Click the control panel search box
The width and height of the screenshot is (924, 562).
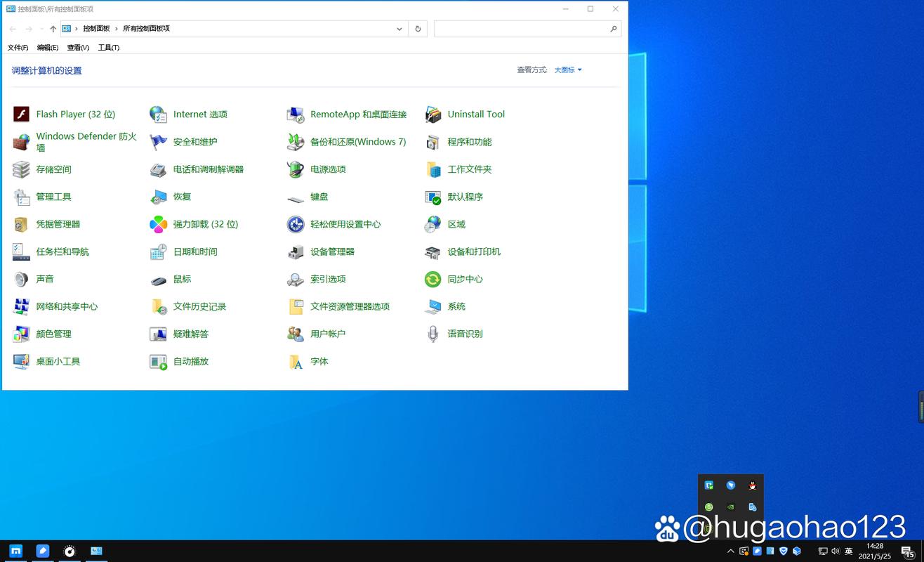coord(520,29)
